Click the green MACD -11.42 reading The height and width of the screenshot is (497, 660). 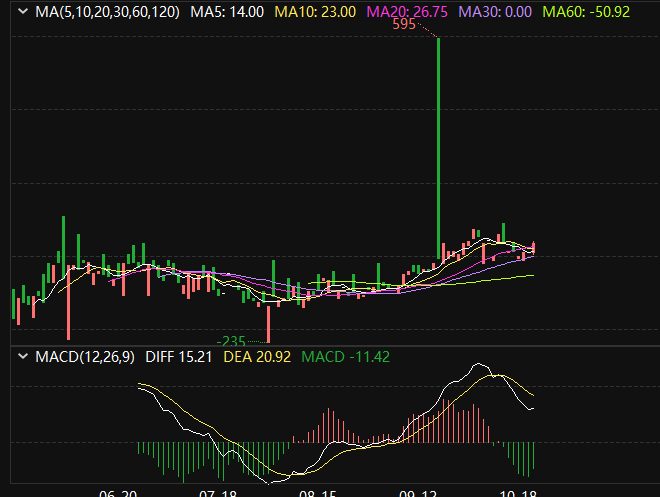345,356
